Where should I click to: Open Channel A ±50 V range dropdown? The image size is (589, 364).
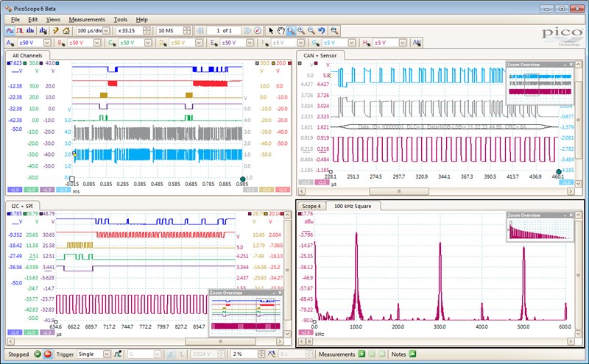46,43
